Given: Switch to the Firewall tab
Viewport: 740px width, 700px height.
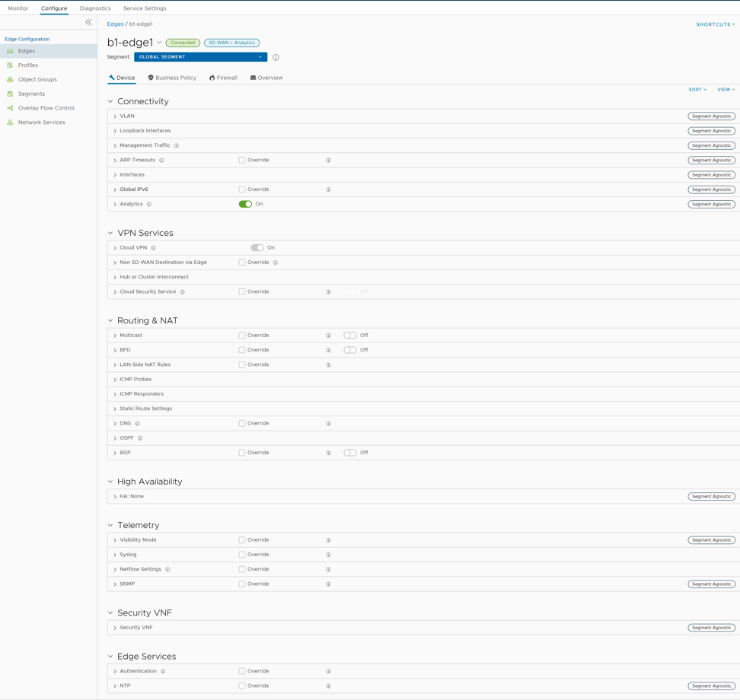Looking at the screenshot, I should click(x=223, y=78).
